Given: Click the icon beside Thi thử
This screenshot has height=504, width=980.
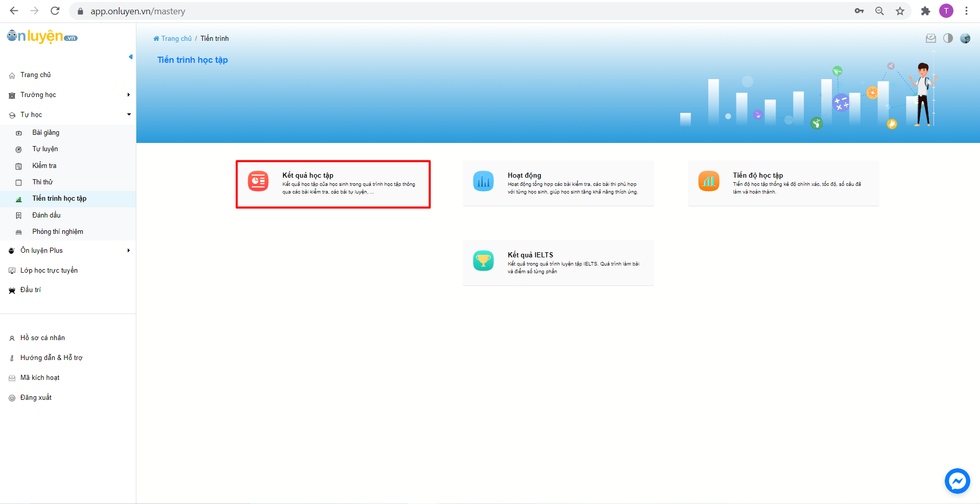Looking at the screenshot, I should pos(19,183).
